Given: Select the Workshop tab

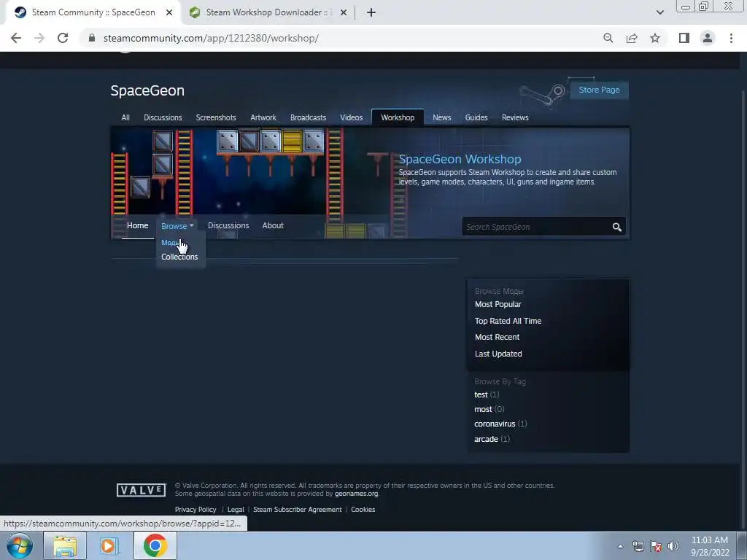Looking at the screenshot, I should point(398,117).
